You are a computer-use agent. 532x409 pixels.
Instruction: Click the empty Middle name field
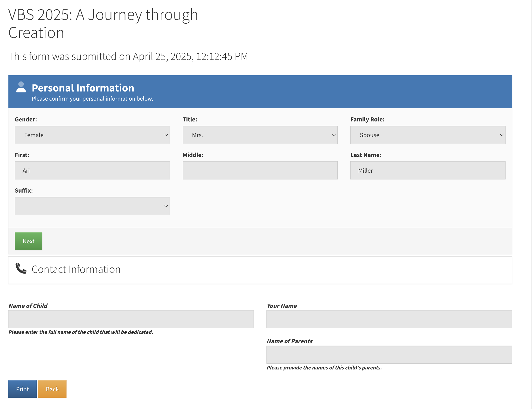[260, 170]
